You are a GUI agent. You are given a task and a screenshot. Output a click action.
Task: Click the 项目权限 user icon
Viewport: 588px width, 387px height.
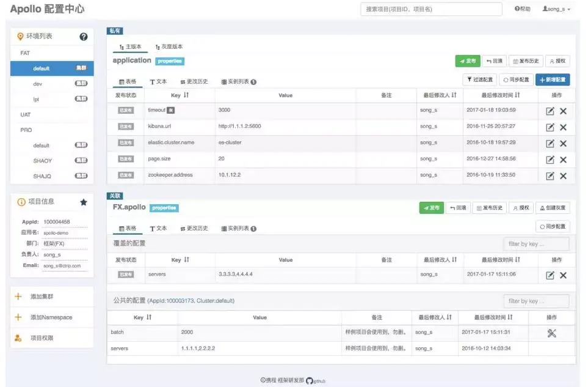(x=18, y=338)
